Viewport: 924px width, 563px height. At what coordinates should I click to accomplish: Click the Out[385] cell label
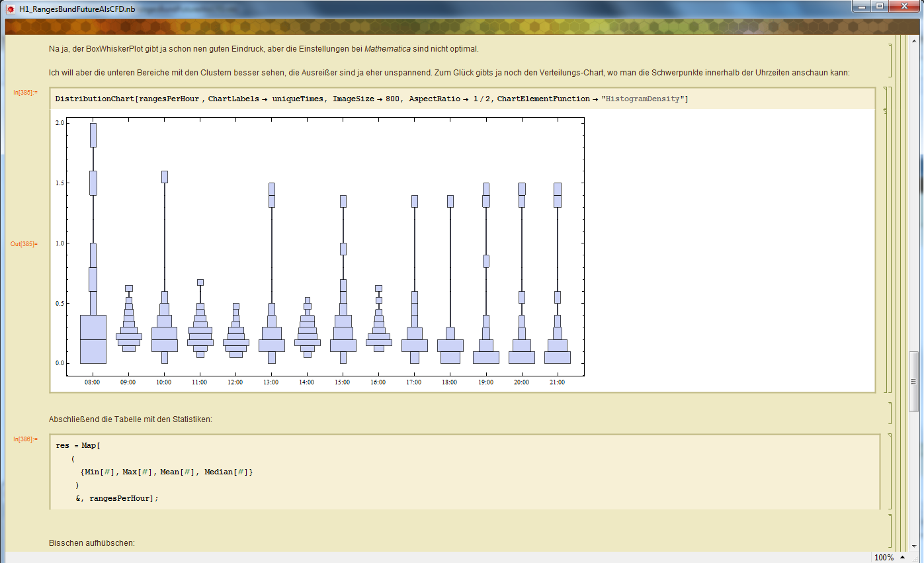(x=24, y=243)
